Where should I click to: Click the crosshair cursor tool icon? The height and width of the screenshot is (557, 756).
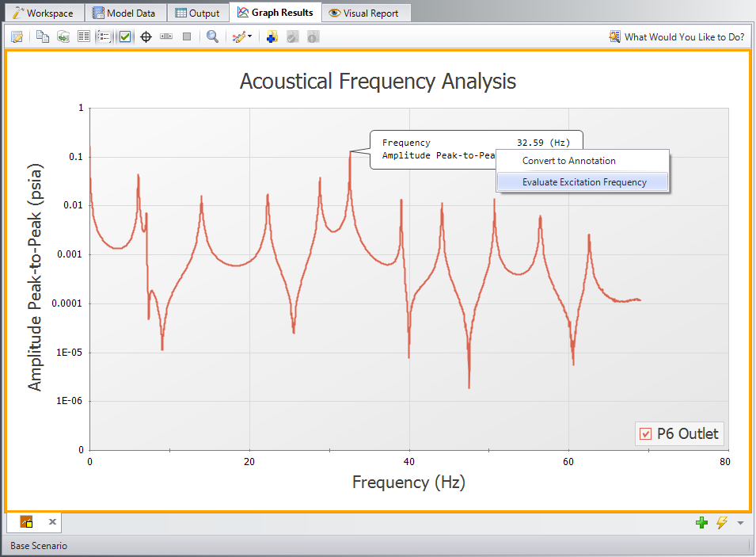146,36
